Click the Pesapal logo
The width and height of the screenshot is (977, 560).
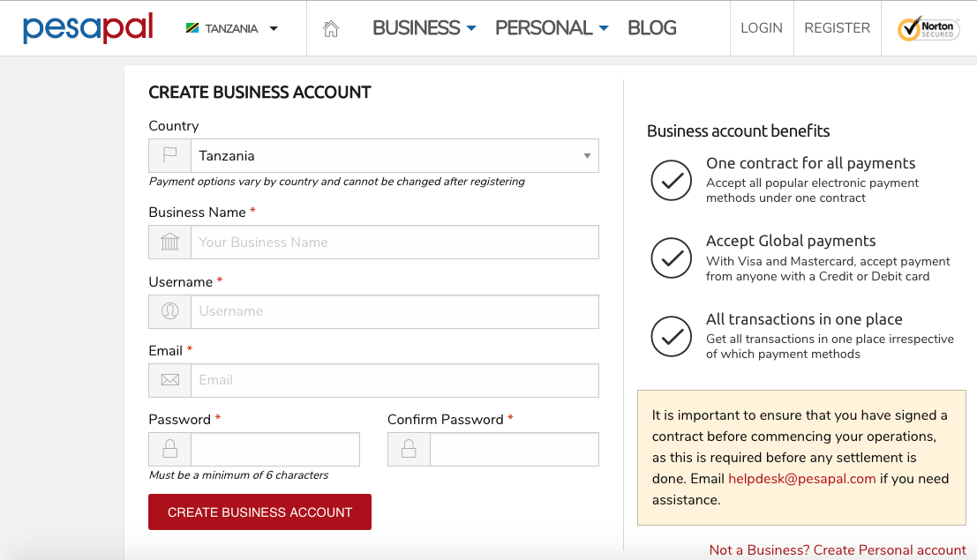(88, 28)
